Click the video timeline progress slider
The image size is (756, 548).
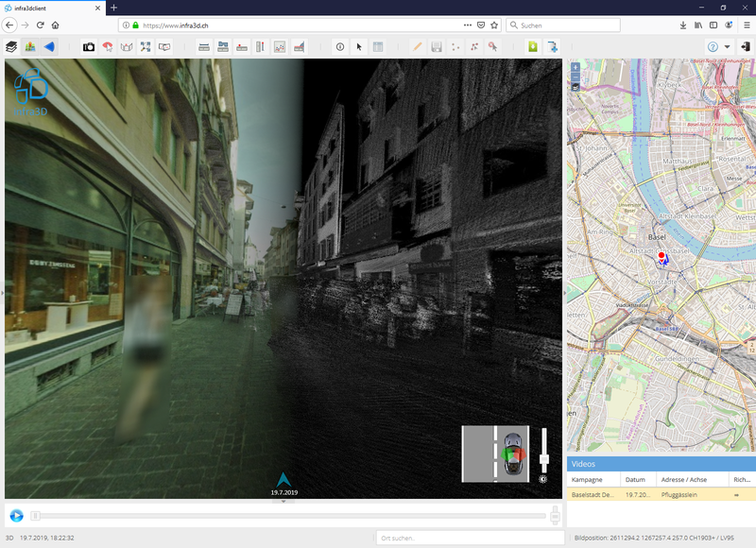pyautogui.click(x=288, y=516)
